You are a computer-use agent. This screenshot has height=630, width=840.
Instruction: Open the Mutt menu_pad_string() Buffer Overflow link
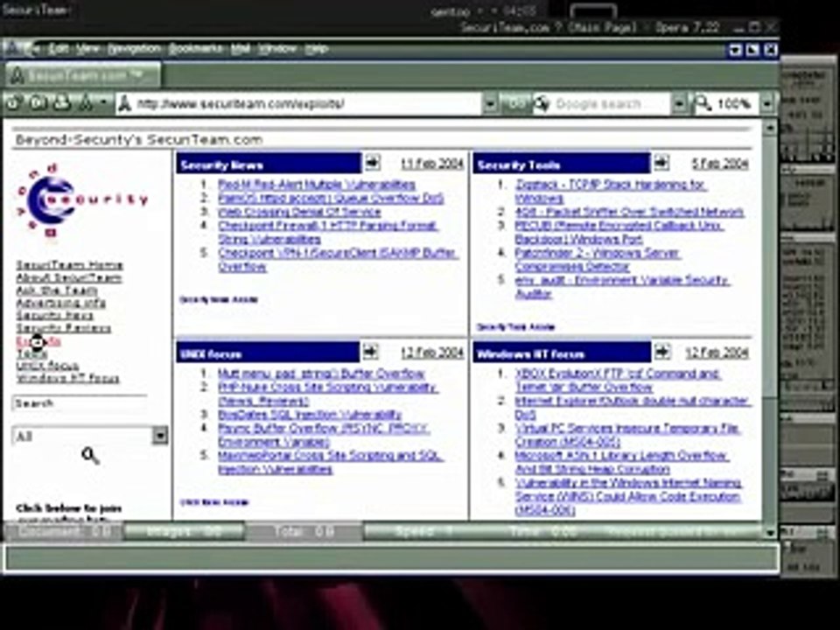coord(321,374)
